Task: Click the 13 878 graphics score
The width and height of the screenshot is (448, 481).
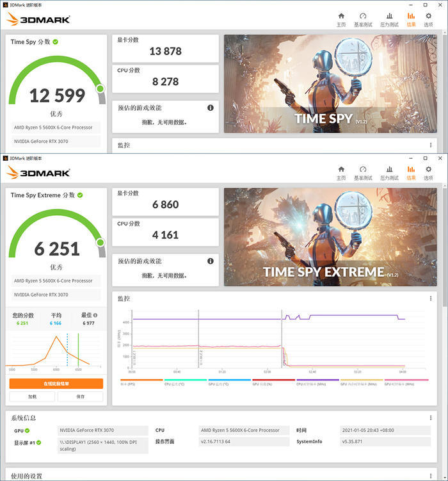Action: tap(166, 51)
